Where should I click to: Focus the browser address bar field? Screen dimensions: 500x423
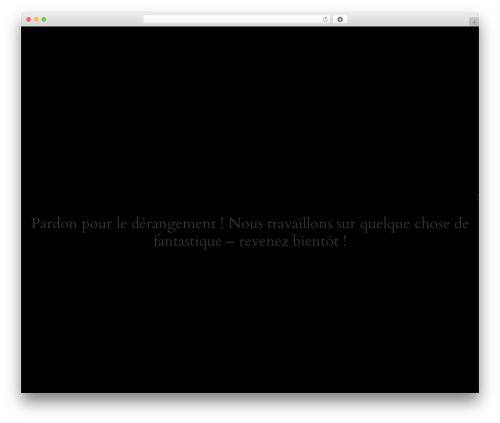click(x=237, y=19)
